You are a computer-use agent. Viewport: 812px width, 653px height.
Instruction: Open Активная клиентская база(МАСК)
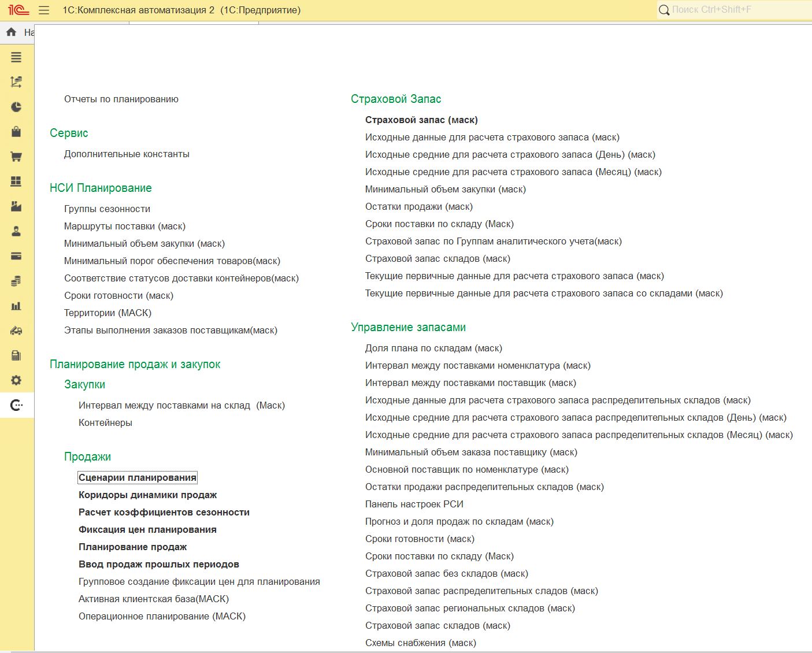coord(154,599)
